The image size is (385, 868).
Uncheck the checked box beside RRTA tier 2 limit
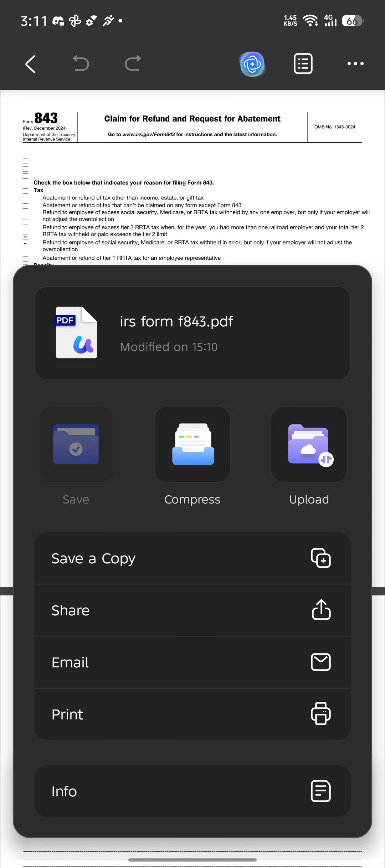point(26,236)
